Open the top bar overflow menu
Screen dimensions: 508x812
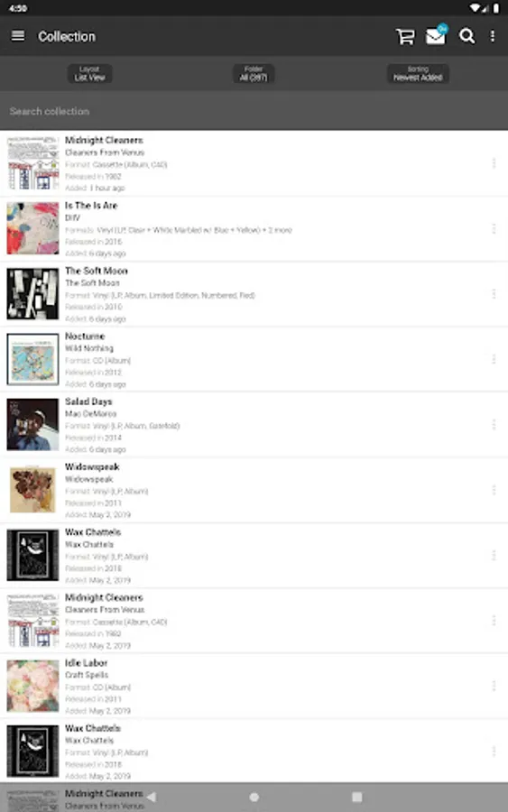tap(493, 36)
